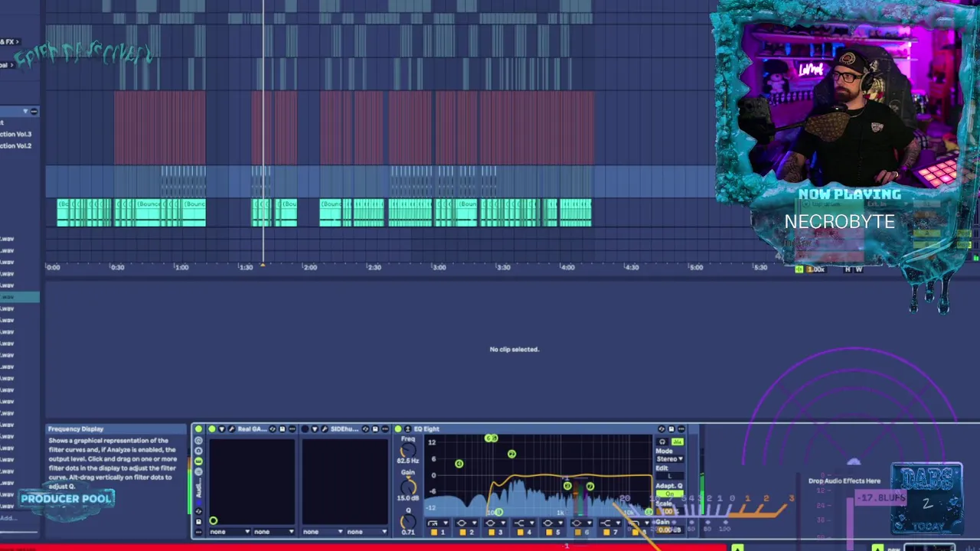Viewport: 980px width, 551px height.
Task: Hot-swap the EQ Eight preset
Action: click(x=661, y=429)
